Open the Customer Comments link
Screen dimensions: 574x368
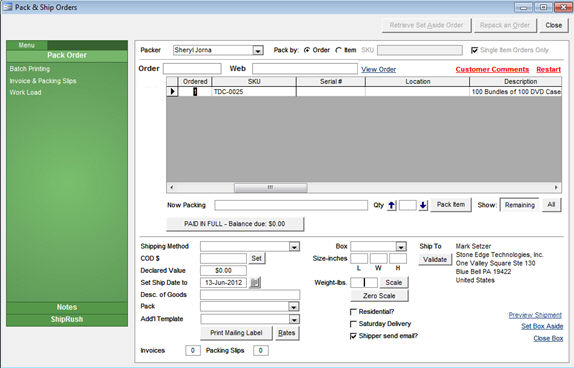(x=492, y=70)
